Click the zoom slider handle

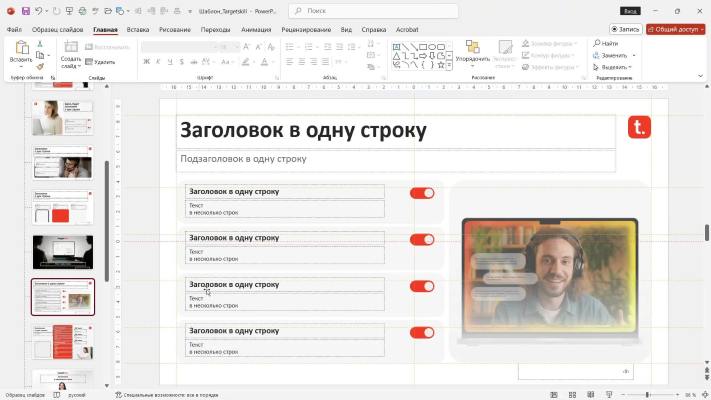pyautogui.click(x=648, y=395)
